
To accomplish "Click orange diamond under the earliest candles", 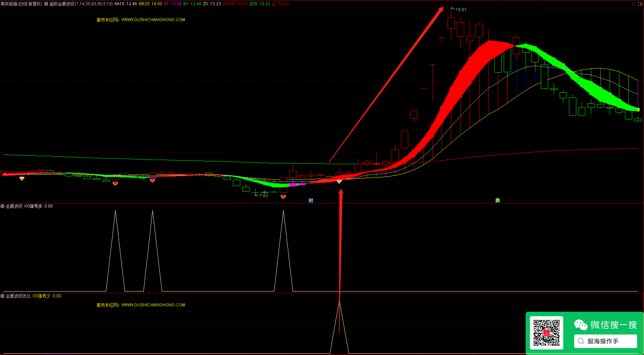I will point(22,178).
